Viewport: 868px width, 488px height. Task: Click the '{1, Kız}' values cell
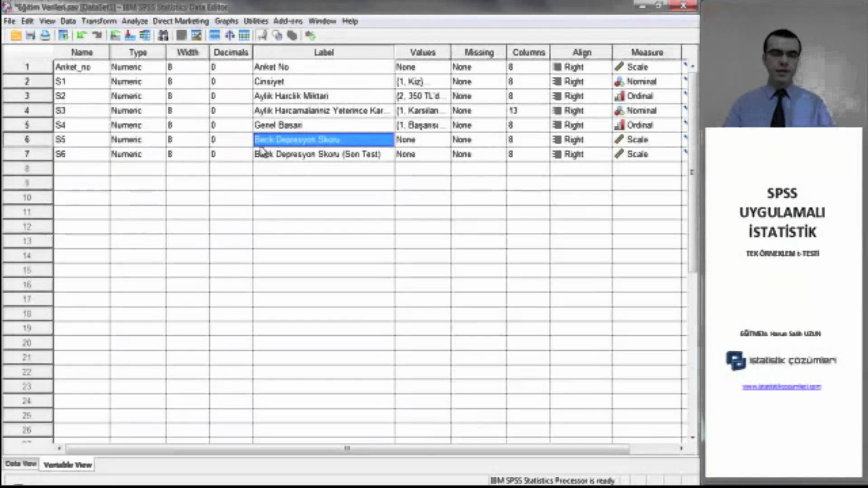tap(423, 81)
